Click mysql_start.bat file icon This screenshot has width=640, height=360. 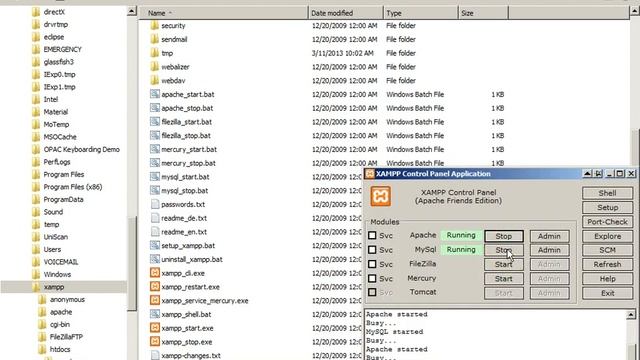pyautogui.click(x=154, y=177)
